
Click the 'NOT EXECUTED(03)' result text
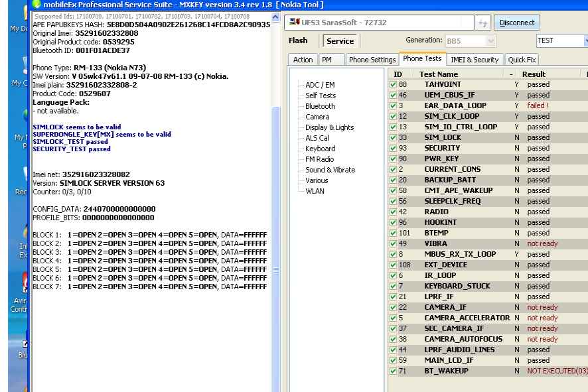tap(557, 371)
